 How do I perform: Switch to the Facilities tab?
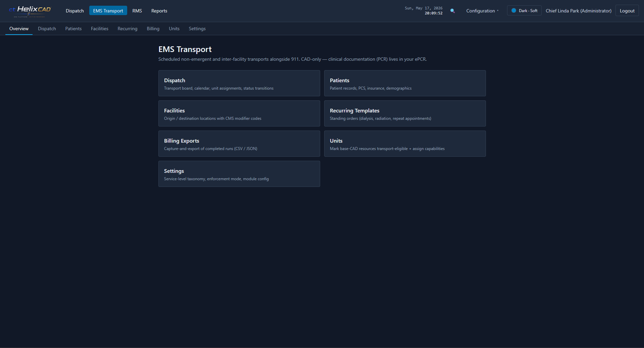pos(100,29)
